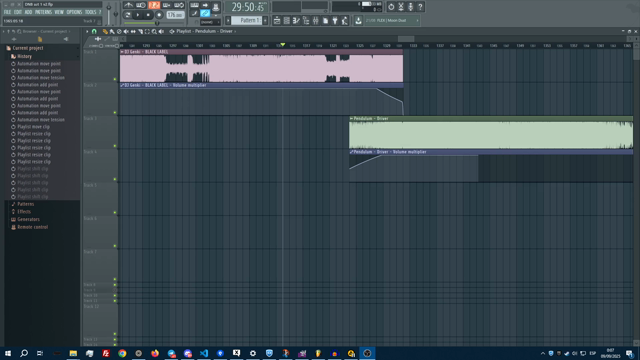Viewport: 640px width, 360px height.
Task: Toggle wait for input before recording
Action: pos(141,5)
